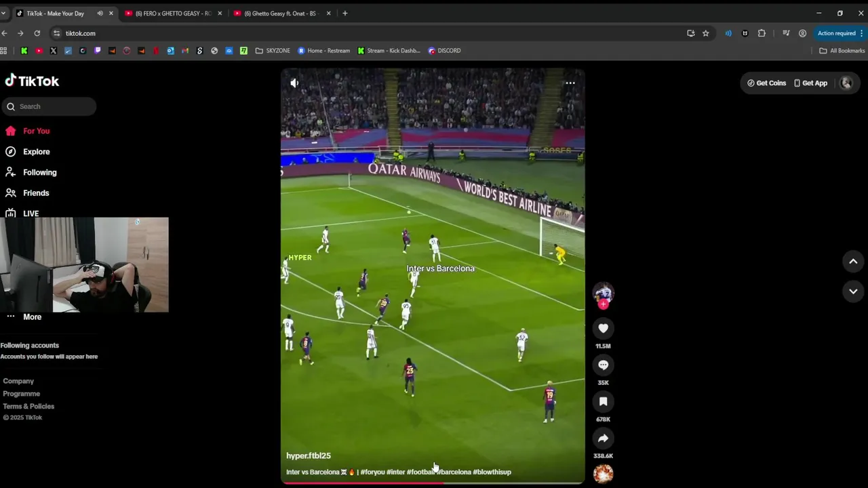Image resolution: width=868 pixels, height=488 pixels.
Task: Open the blue sound wave extension
Action: point(728,33)
